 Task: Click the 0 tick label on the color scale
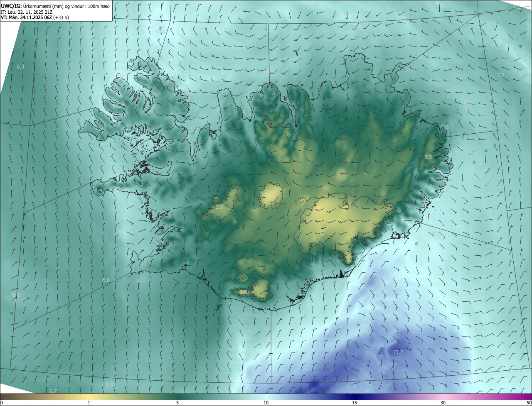[x=2, y=403]
